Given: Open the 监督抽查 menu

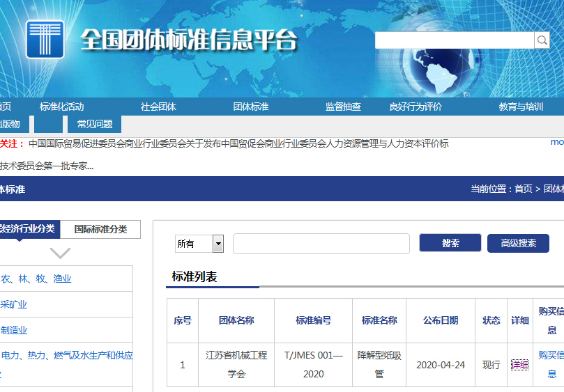Looking at the screenshot, I should 343,107.
